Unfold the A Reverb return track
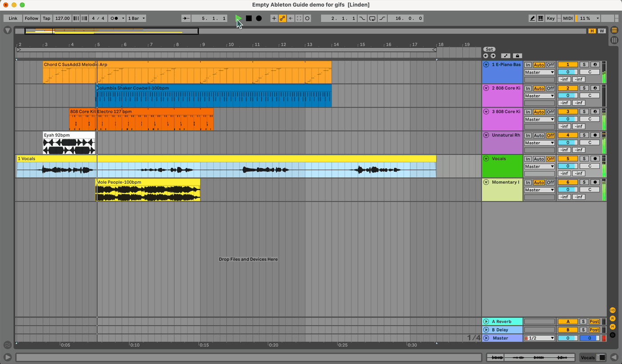The image size is (622, 364). pyautogui.click(x=486, y=322)
